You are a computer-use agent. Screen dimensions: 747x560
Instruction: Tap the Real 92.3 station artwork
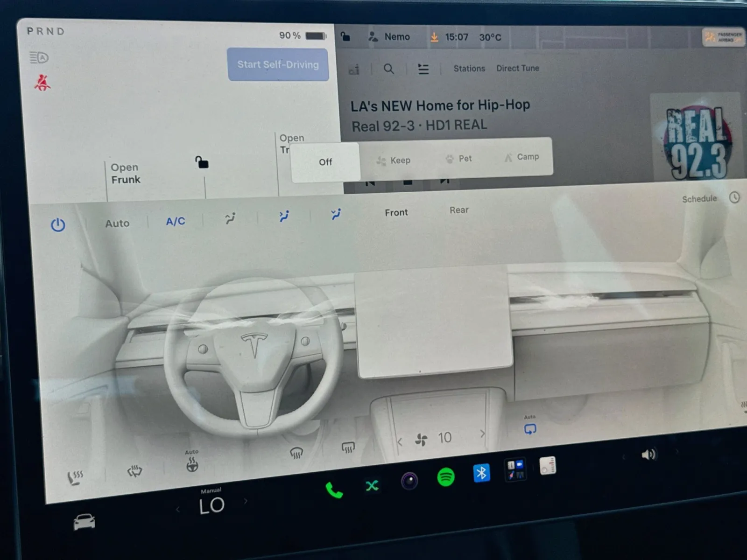[697, 137]
